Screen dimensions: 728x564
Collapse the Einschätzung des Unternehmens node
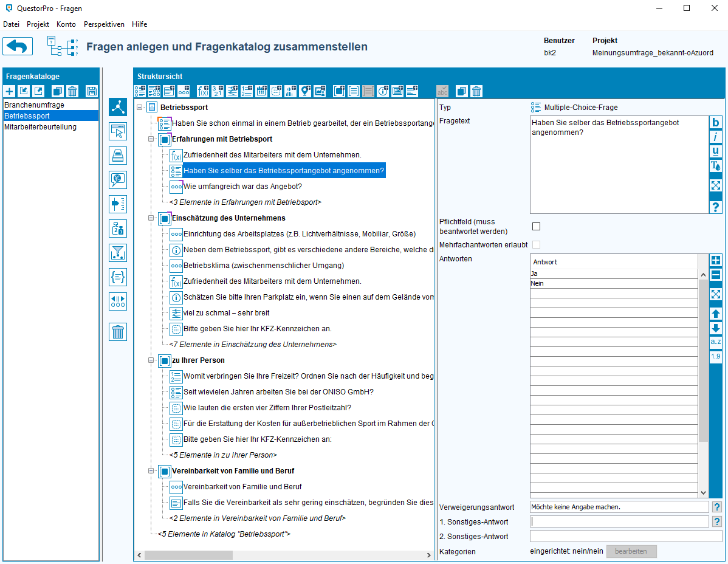click(152, 218)
